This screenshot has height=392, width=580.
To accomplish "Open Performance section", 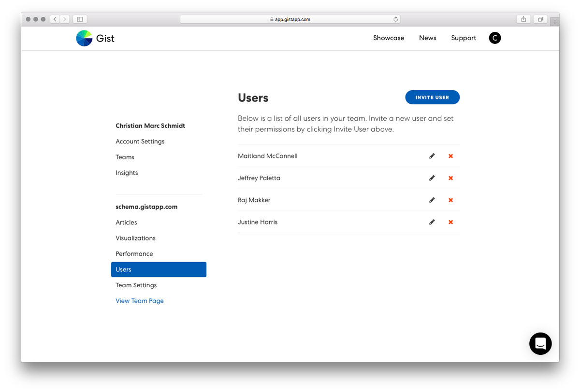I will tap(134, 254).
